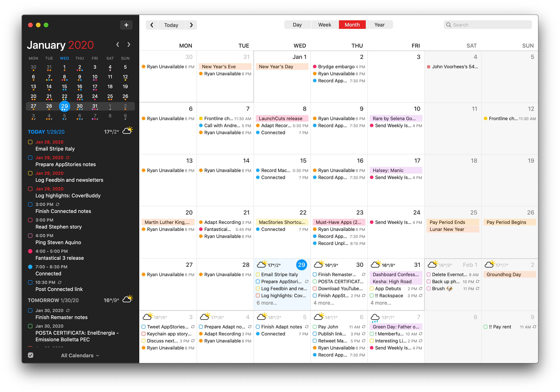Check off Prepare AppStories notes in sidebar

(x=30, y=158)
